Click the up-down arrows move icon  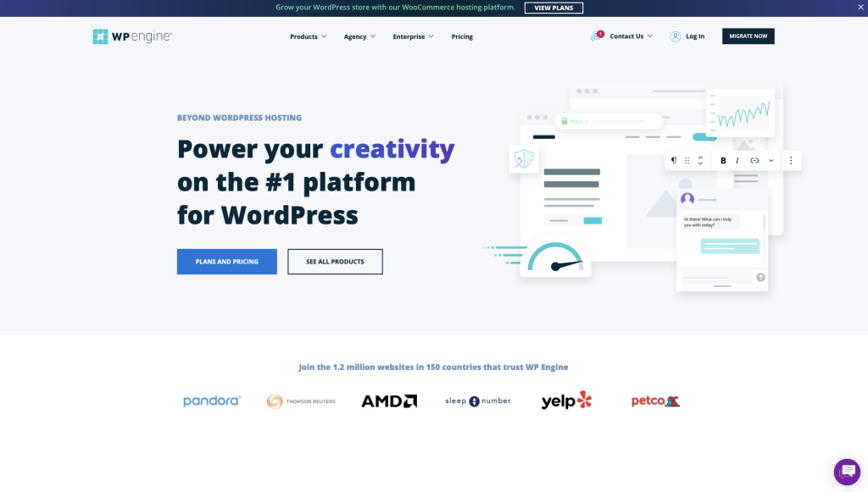point(700,160)
